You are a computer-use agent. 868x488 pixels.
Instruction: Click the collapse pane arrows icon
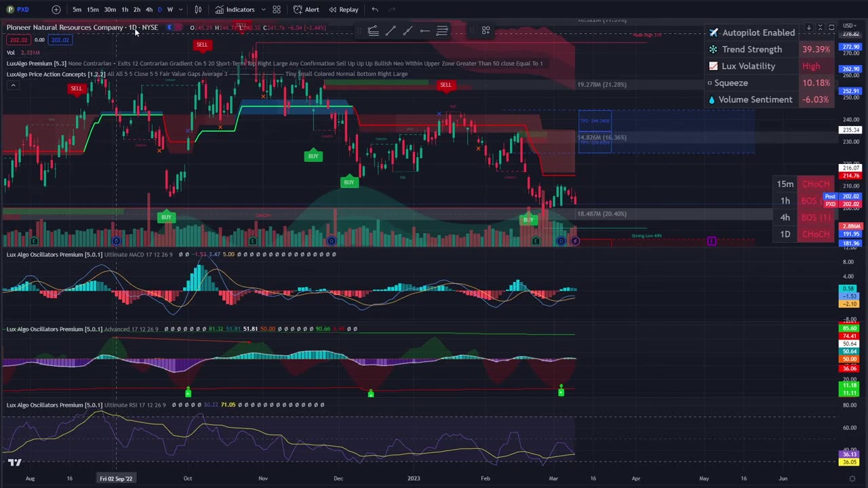[x=820, y=27]
